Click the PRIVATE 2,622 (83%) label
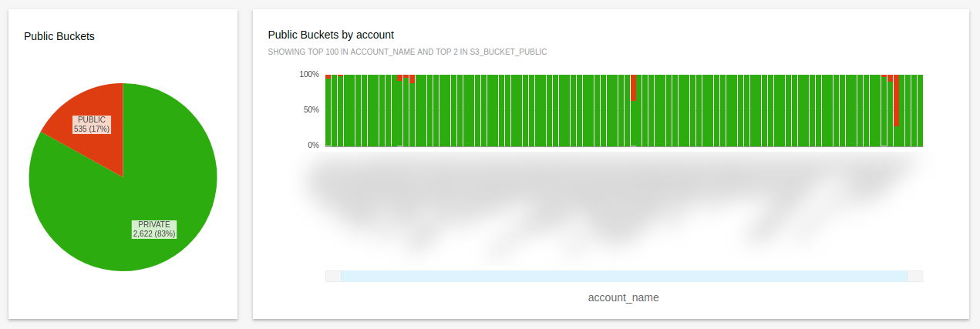The image size is (980, 329). coord(153,229)
